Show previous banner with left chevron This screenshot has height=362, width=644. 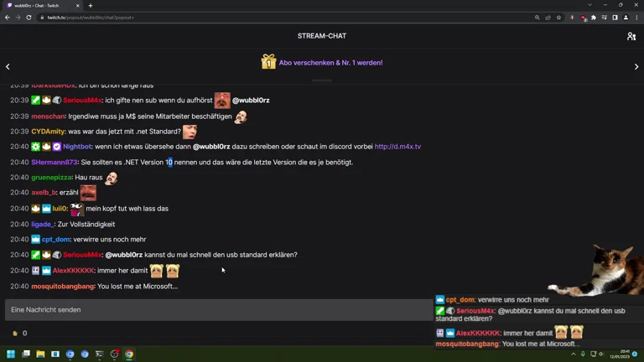8,66
